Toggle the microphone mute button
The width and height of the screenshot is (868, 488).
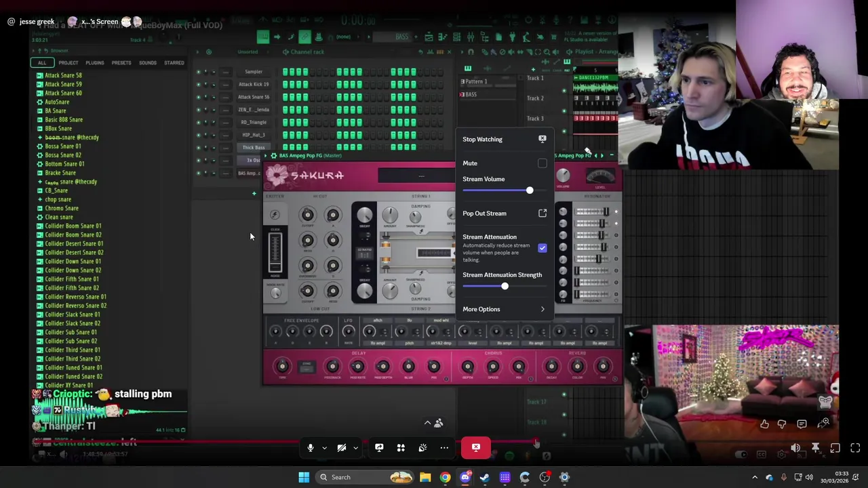coord(311,447)
